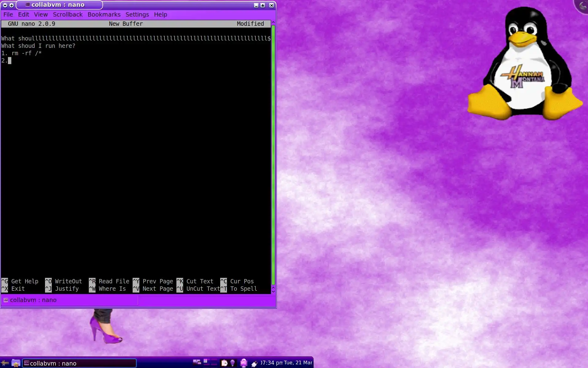The image size is (588, 368).
Task: Open the Bookmarks menu
Action: pyautogui.click(x=104, y=14)
